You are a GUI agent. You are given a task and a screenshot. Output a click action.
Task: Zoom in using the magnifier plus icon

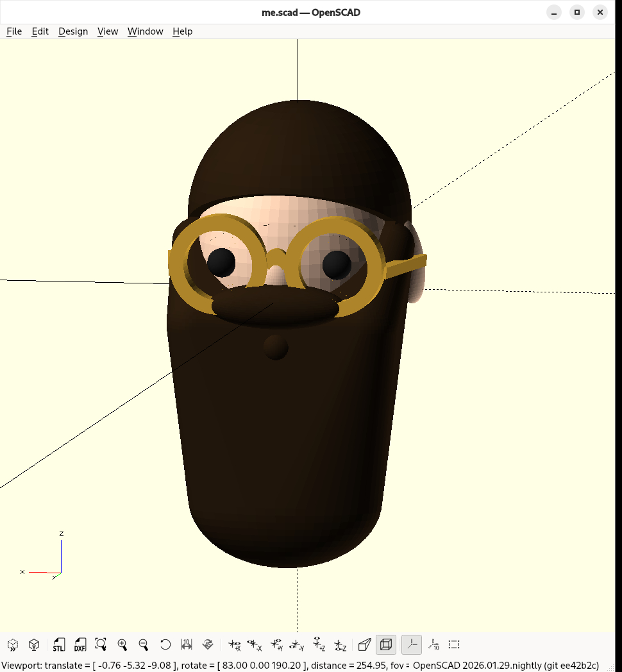(122, 644)
